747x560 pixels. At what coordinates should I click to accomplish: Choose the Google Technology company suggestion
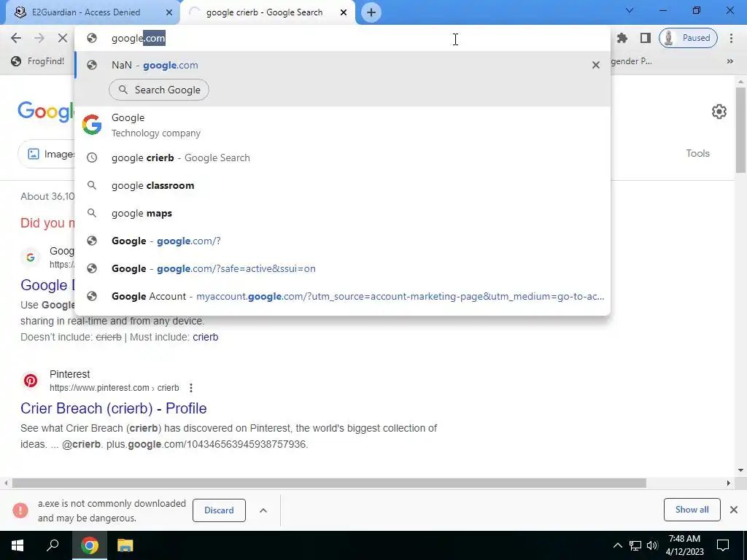342,125
